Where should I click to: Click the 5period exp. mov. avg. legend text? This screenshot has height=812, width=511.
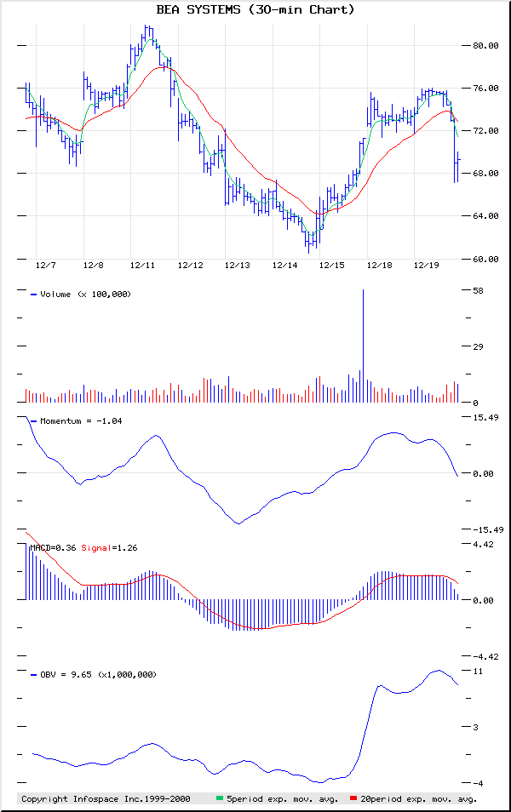coord(283,799)
